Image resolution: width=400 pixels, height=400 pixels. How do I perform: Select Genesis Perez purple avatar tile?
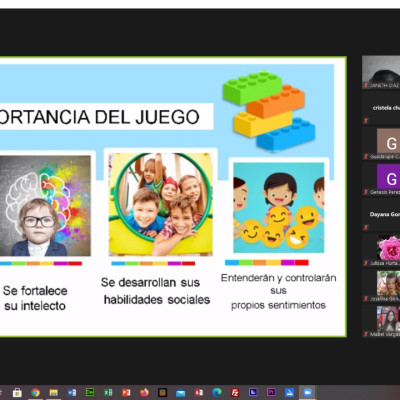(381, 179)
